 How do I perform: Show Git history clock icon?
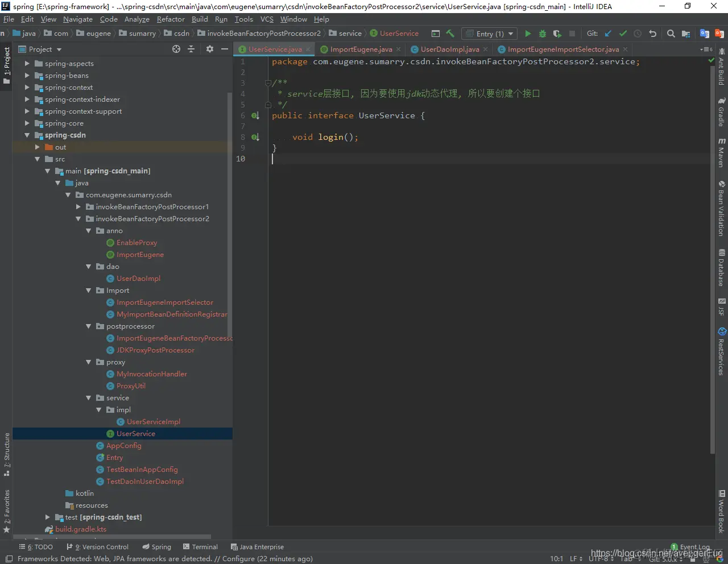click(x=638, y=34)
